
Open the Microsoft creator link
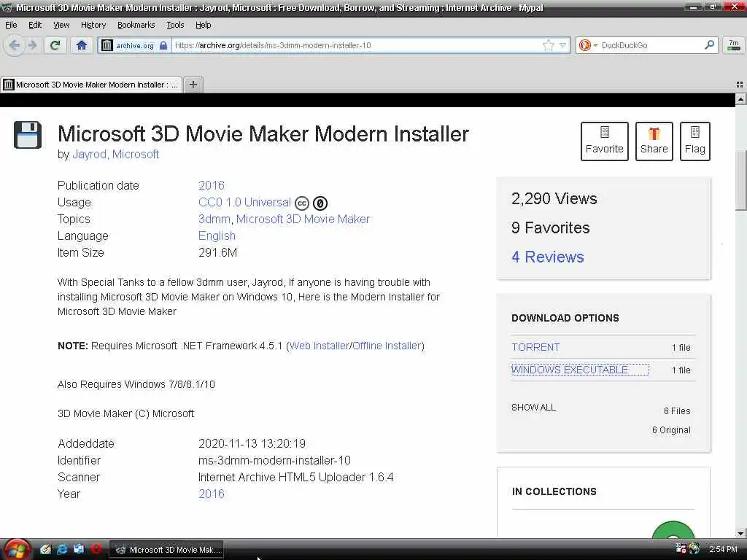point(135,155)
